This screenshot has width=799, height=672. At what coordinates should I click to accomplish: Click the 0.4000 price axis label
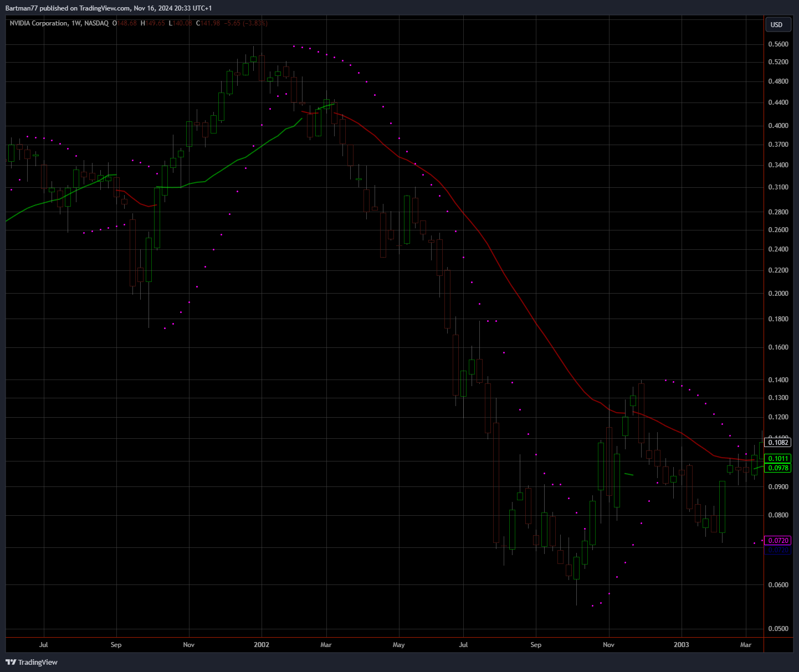tap(778, 126)
